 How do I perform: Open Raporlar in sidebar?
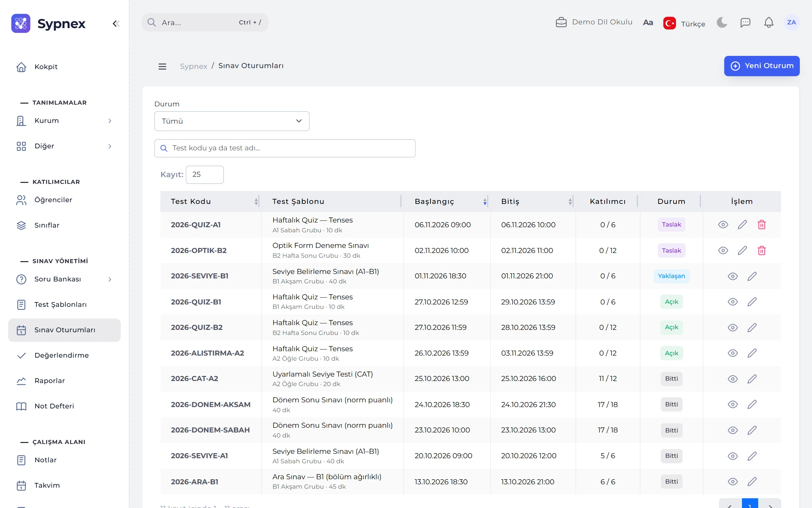(x=64, y=381)
